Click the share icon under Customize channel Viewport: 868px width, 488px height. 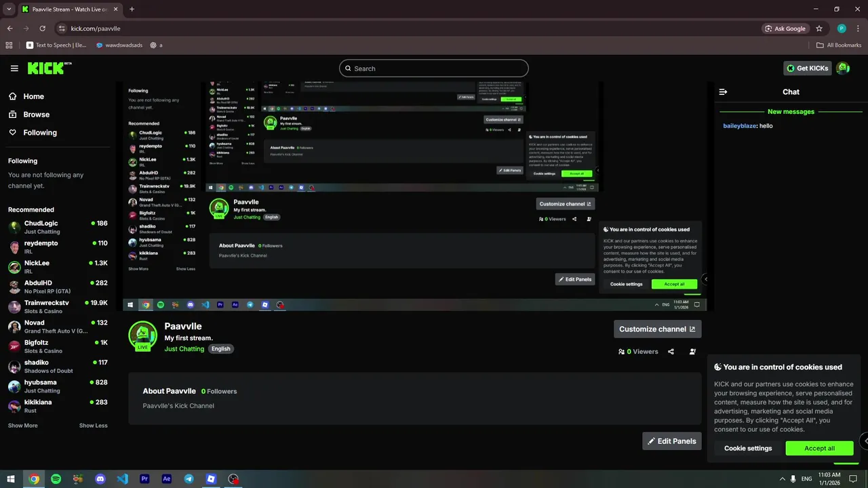click(x=671, y=351)
